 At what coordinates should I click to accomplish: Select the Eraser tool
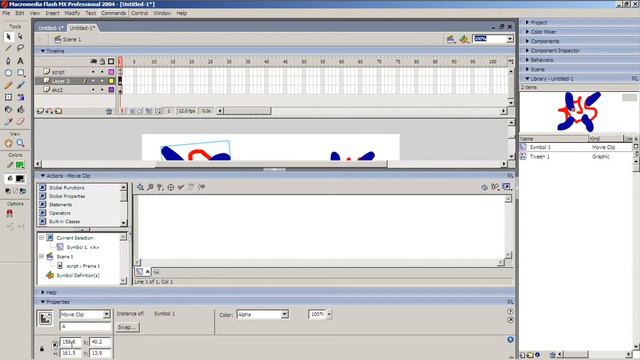tap(20, 122)
